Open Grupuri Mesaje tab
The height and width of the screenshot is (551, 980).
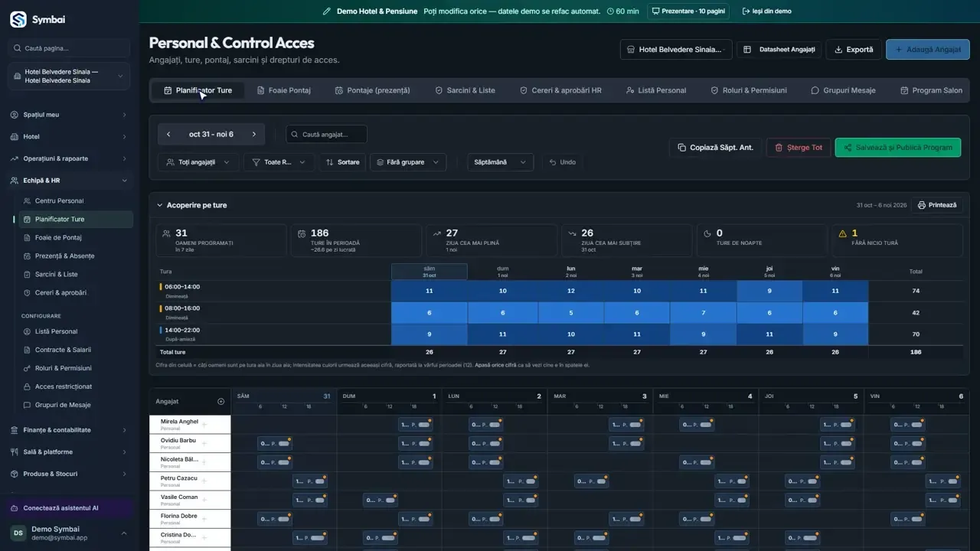click(x=843, y=90)
